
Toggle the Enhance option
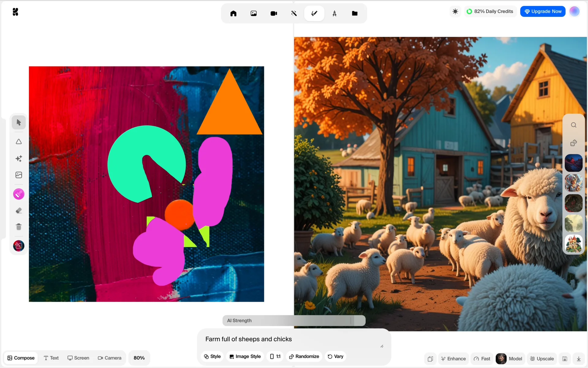click(x=453, y=358)
